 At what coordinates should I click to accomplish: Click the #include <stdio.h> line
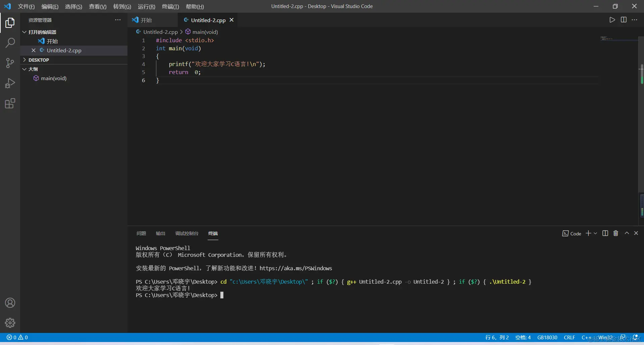[x=185, y=40]
